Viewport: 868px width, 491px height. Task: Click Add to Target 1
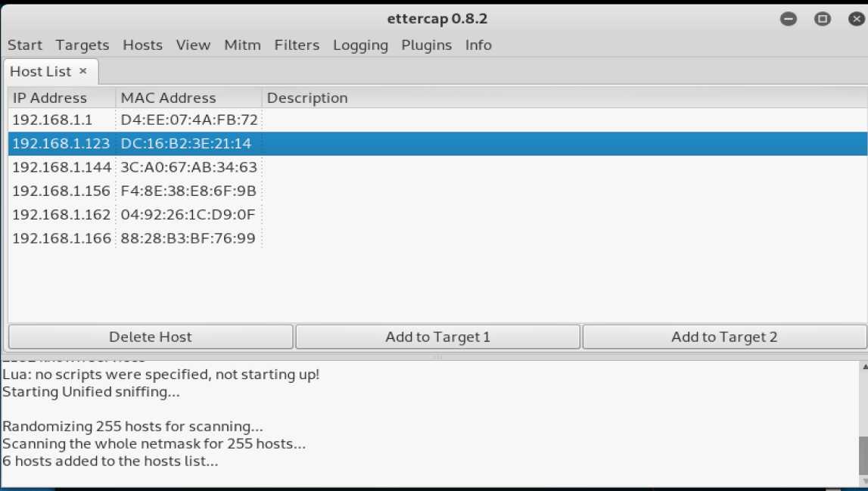click(438, 337)
